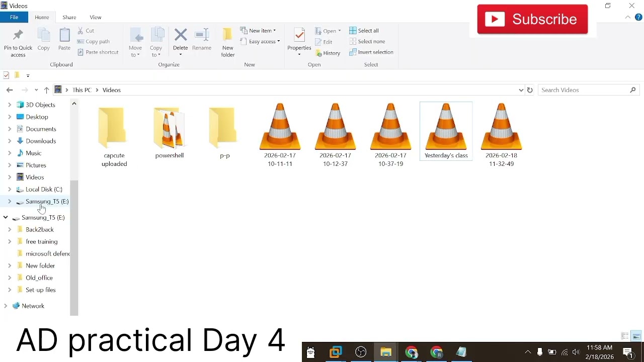
Task: Select Downloads in navigation pane
Action: [x=41, y=141]
